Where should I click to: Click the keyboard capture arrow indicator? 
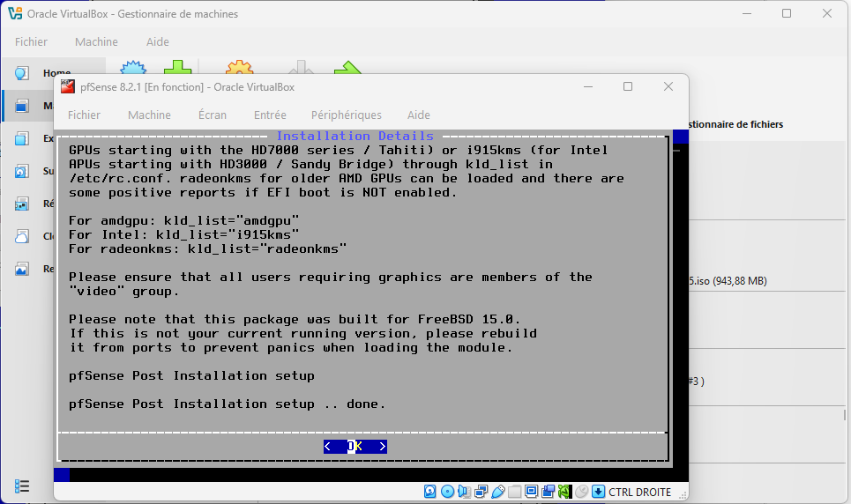point(598,492)
